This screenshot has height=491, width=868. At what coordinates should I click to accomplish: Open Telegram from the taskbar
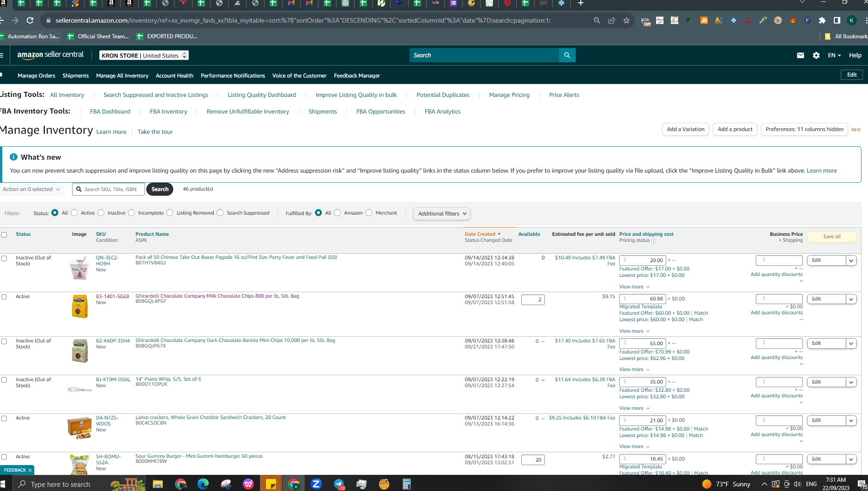click(x=339, y=484)
